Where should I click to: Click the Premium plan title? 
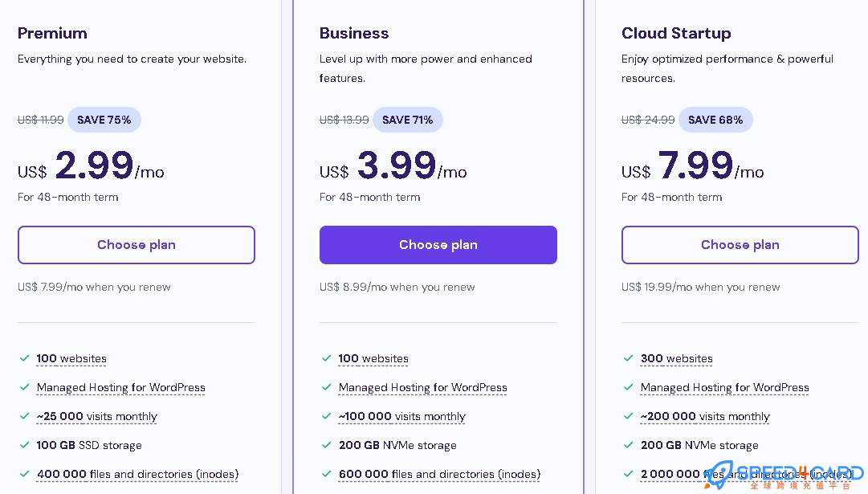click(52, 33)
